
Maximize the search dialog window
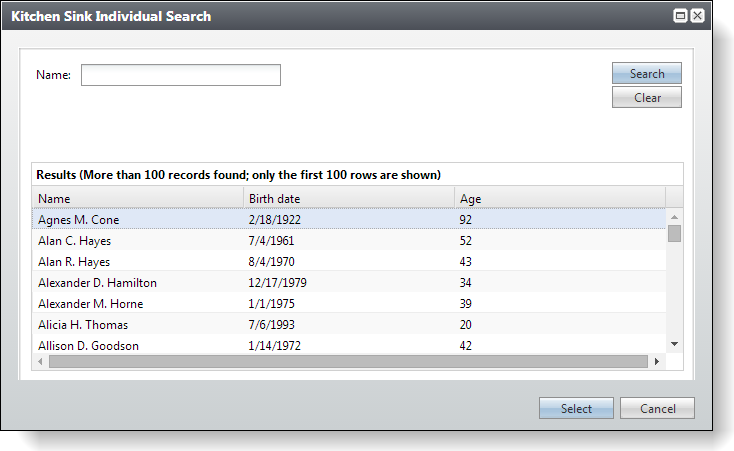tap(680, 16)
